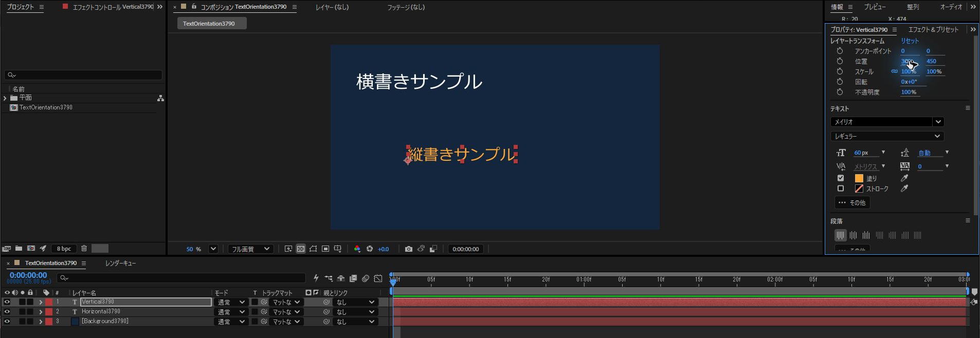Expand the Vertical3790 layer properties
980x338 pixels.
pos(41,302)
